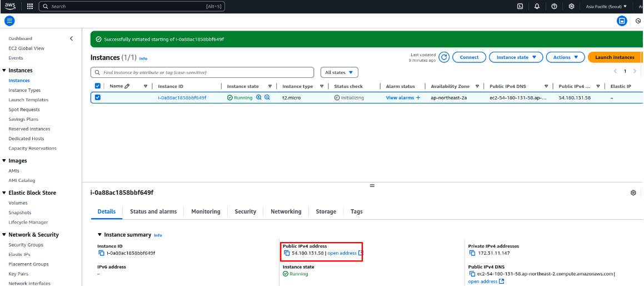
Task: Open console settings gear in top bar
Action: coord(571,6)
